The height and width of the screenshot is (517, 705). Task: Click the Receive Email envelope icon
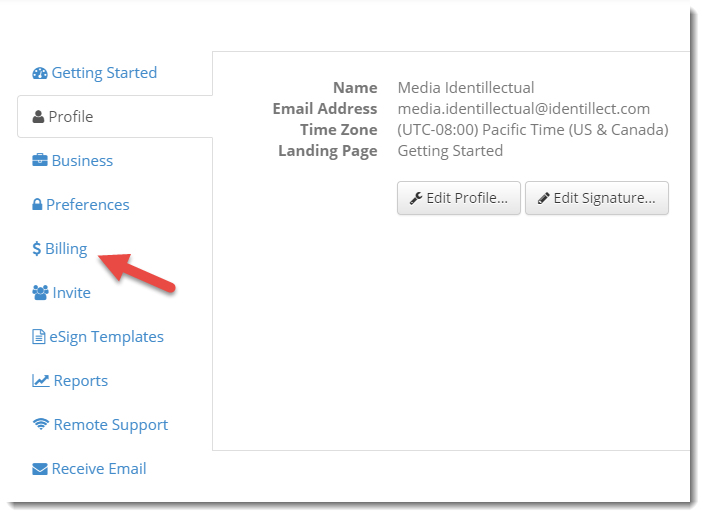pos(40,469)
